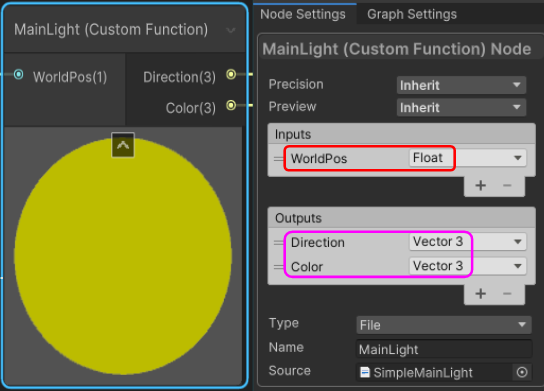Open the Preview dropdown
Image resolution: width=544 pixels, height=391 pixels.
[461, 108]
